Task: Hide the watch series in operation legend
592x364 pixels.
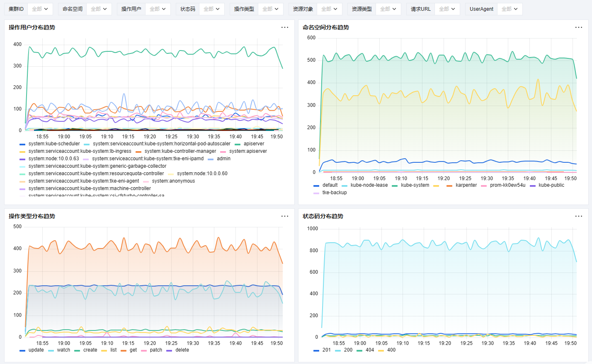Action: 63,350
